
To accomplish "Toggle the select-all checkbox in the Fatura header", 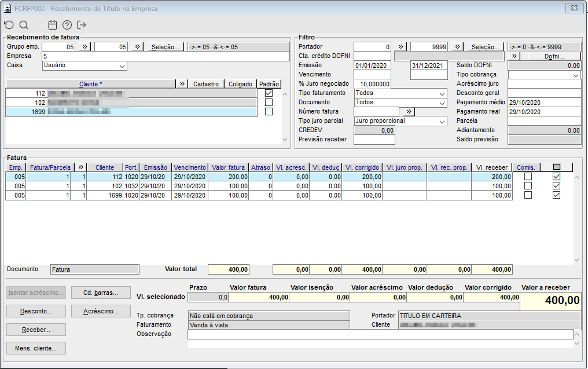I will [557, 167].
